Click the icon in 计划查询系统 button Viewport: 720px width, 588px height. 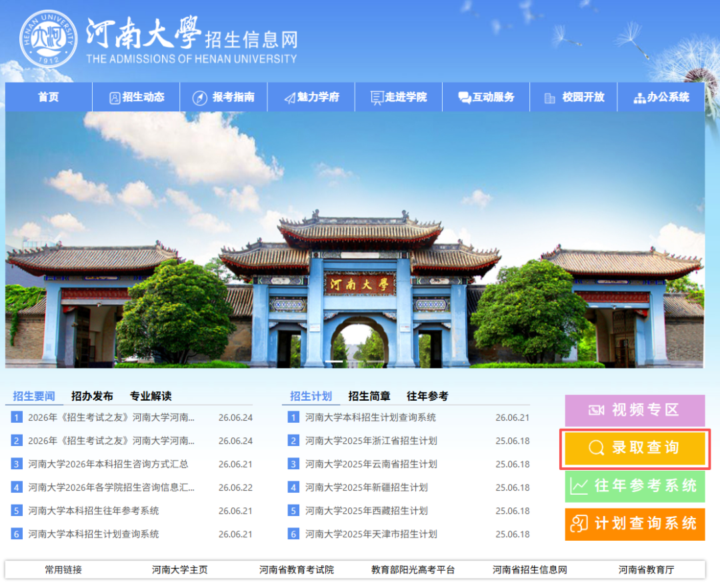(x=579, y=523)
